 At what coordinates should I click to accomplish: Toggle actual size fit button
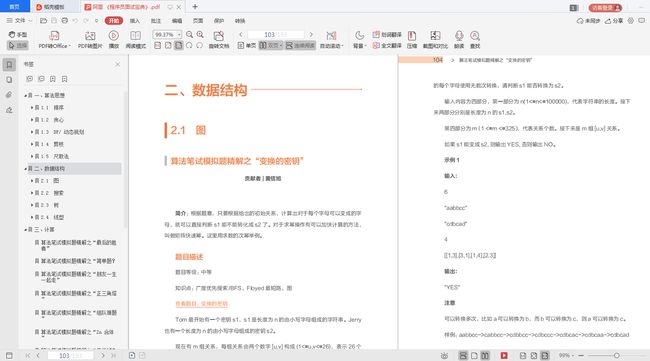pos(158,45)
